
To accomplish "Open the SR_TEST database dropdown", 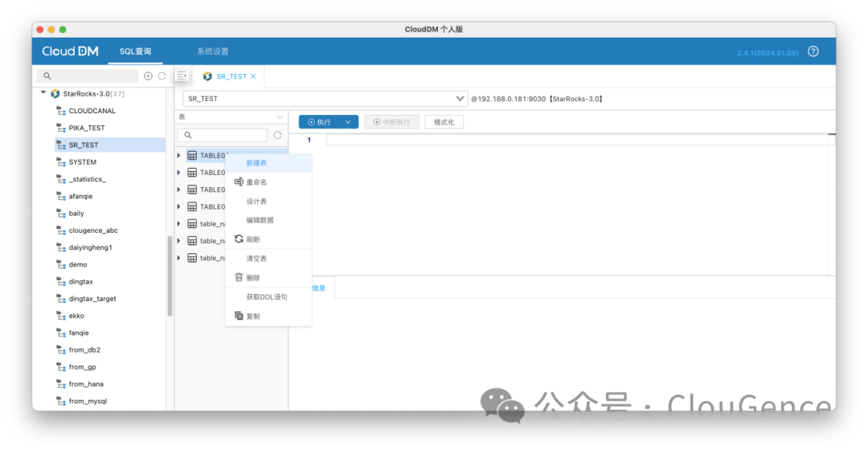I will pyautogui.click(x=460, y=99).
